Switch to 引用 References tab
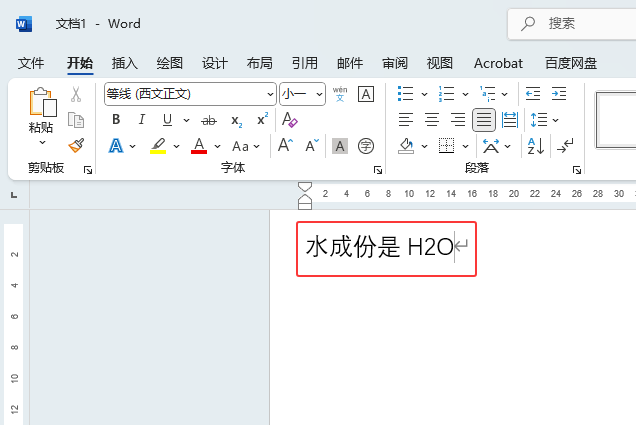The image size is (636, 425). tap(305, 63)
